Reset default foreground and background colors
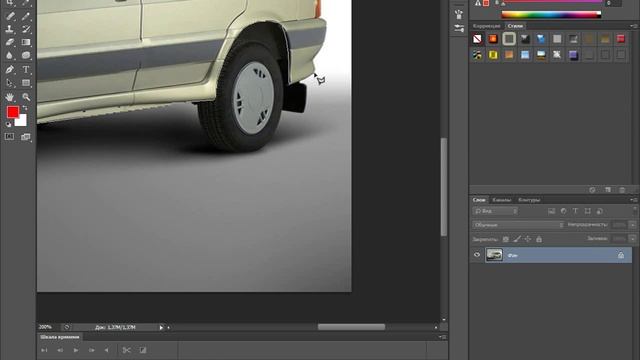This screenshot has width=640, height=360. pyautogui.click(x=9, y=124)
